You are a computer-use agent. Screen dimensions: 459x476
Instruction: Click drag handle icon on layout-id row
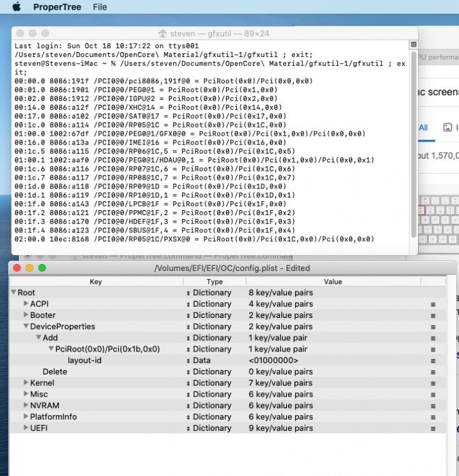click(433, 361)
